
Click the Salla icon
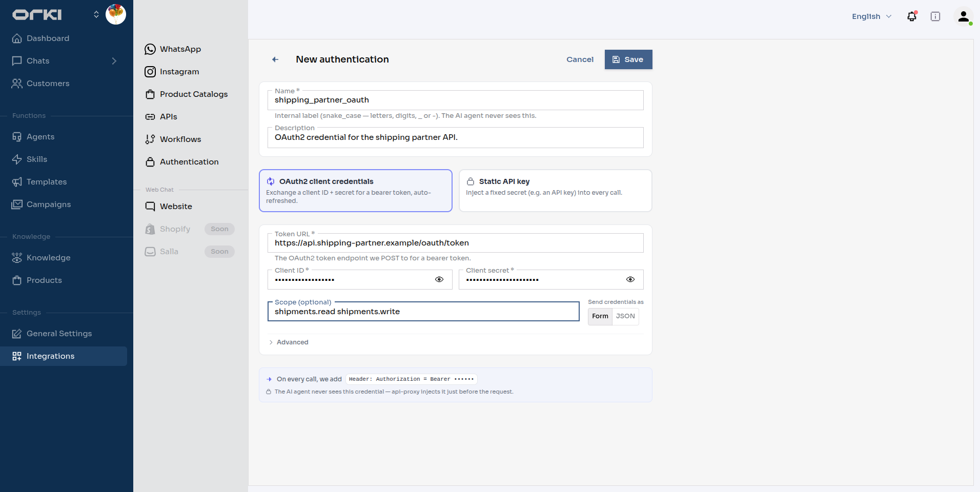(x=150, y=252)
